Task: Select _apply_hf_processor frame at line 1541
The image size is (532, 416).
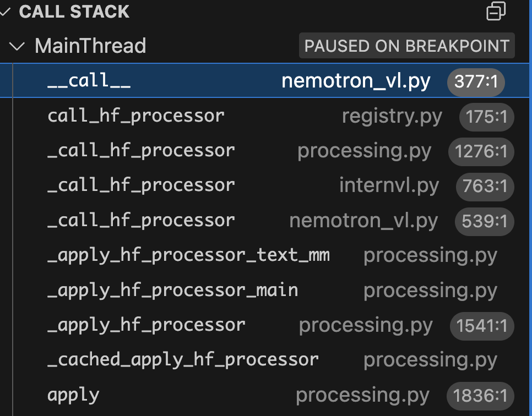Action: (146, 325)
